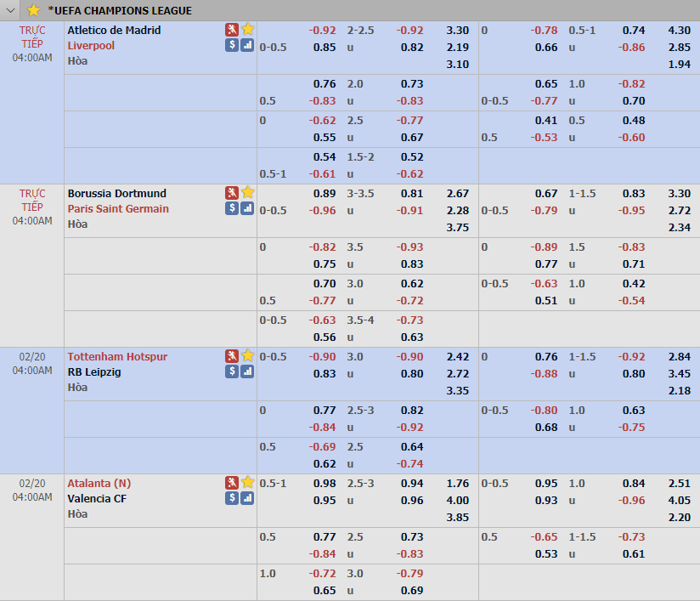Image resolution: width=700 pixels, height=601 pixels.
Task: Open statistics chart icon for Atletico vs Liverpool
Action: [247, 45]
